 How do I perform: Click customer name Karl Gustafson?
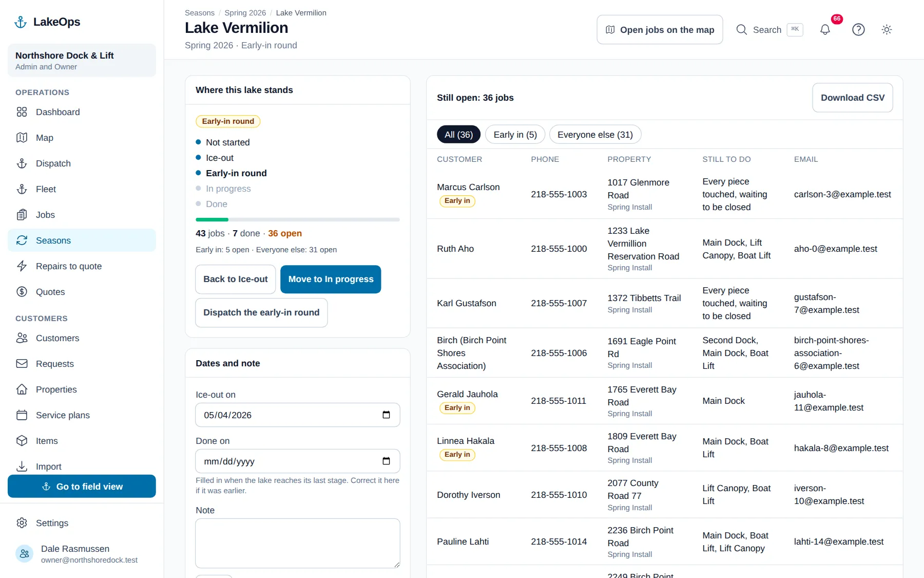(467, 303)
